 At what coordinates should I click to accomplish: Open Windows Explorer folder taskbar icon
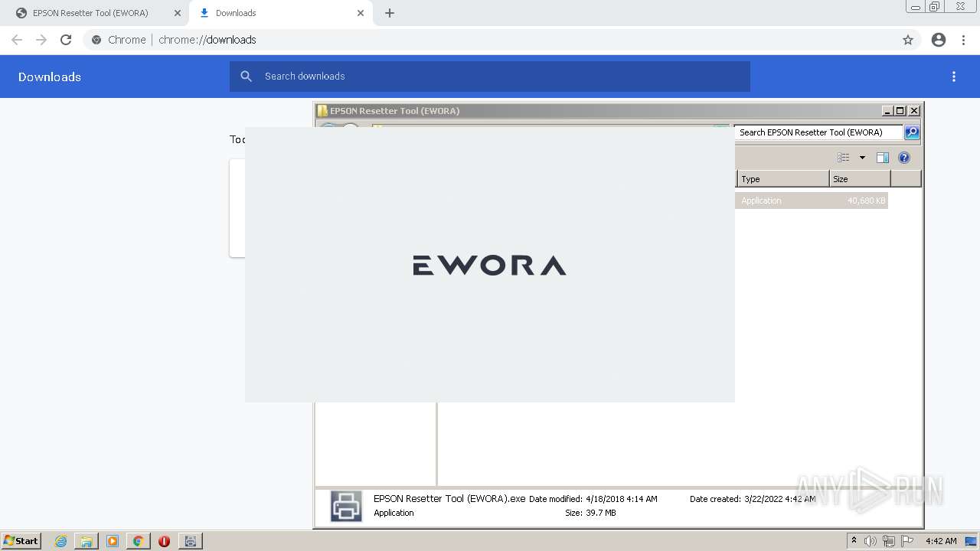tap(87, 541)
